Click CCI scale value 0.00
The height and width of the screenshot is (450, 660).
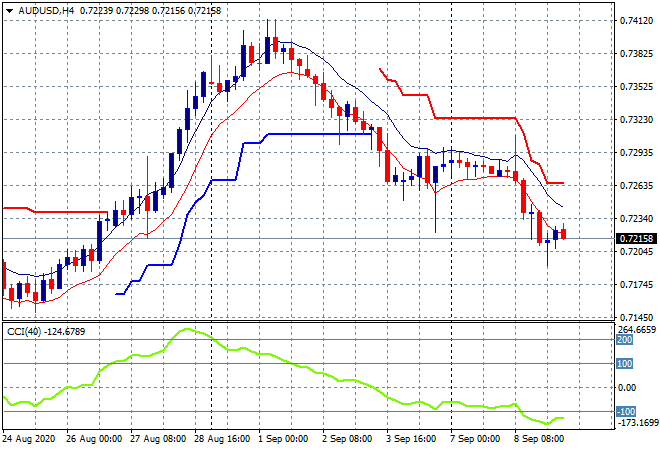click(628, 388)
